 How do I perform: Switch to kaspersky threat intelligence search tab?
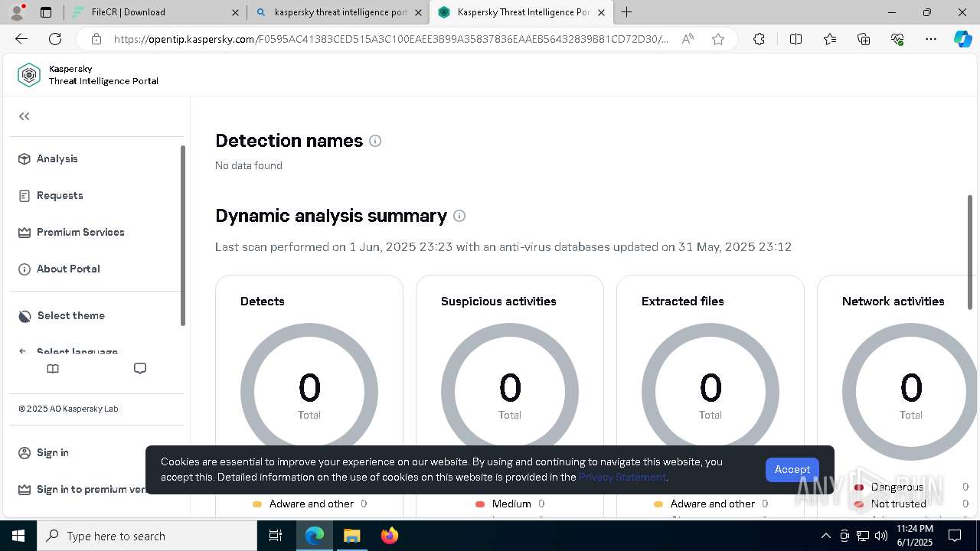click(x=340, y=12)
